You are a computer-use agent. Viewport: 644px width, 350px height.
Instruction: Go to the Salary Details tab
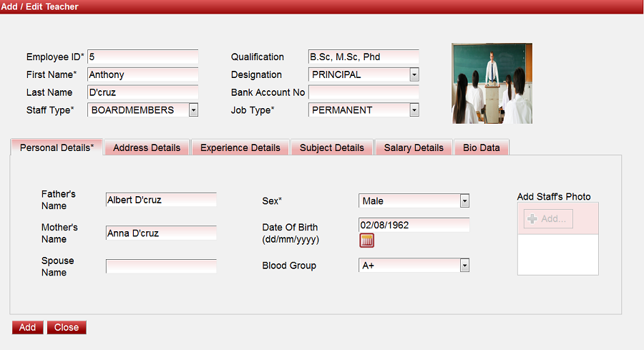pos(414,147)
